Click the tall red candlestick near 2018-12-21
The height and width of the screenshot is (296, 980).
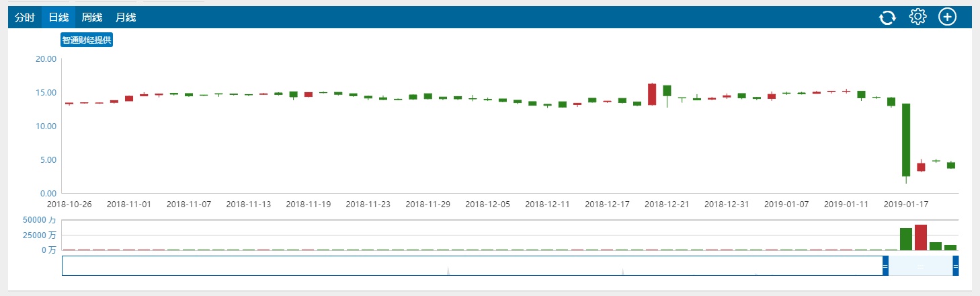point(652,94)
